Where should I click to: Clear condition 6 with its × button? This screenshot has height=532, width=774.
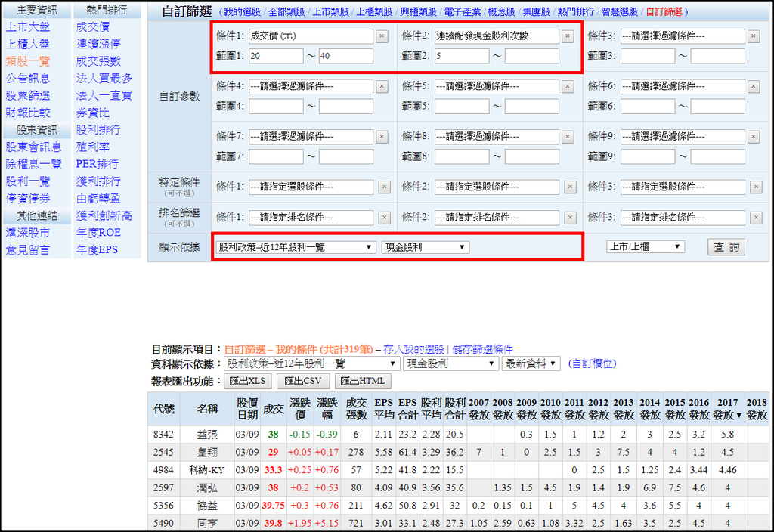click(x=754, y=86)
